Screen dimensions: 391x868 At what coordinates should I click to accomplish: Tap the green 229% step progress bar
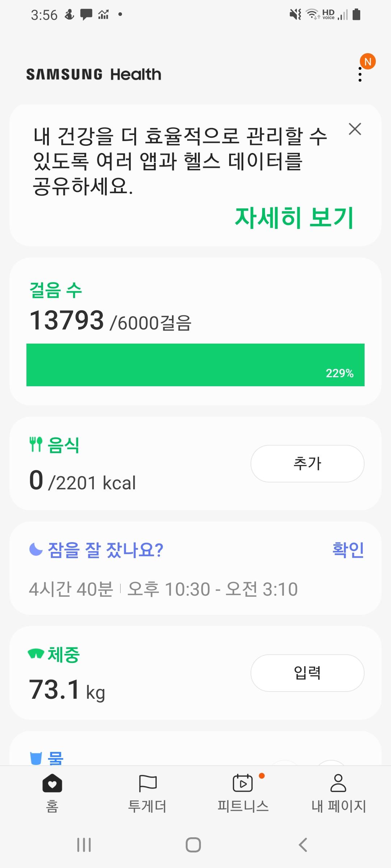pyautogui.click(x=195, y=365)
